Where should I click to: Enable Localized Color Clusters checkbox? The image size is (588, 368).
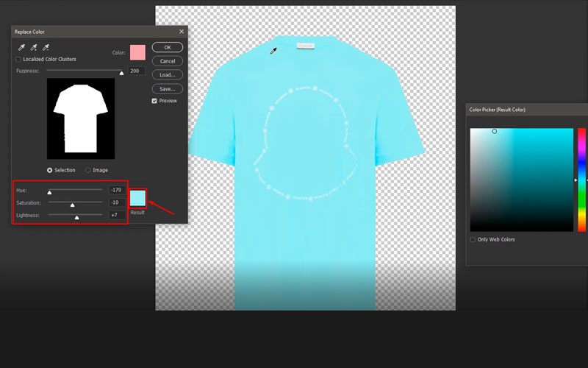pos(18,60)
